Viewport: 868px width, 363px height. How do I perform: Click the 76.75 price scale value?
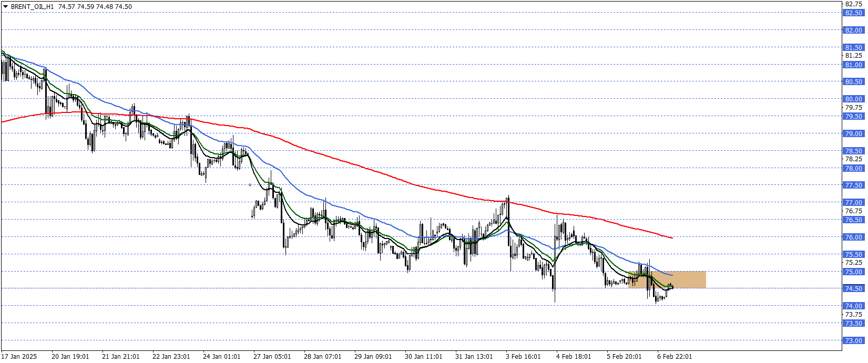(x=854, y=211)
